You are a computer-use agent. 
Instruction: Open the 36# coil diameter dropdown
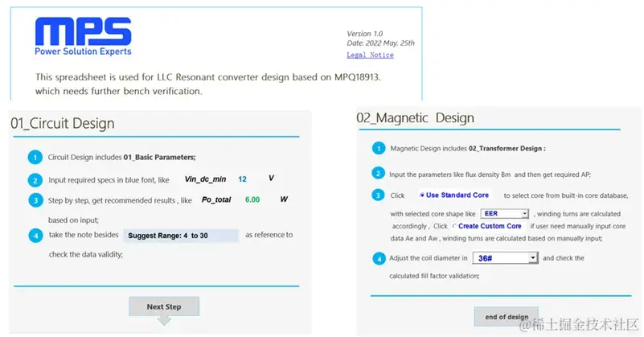(x=505, y=258)
